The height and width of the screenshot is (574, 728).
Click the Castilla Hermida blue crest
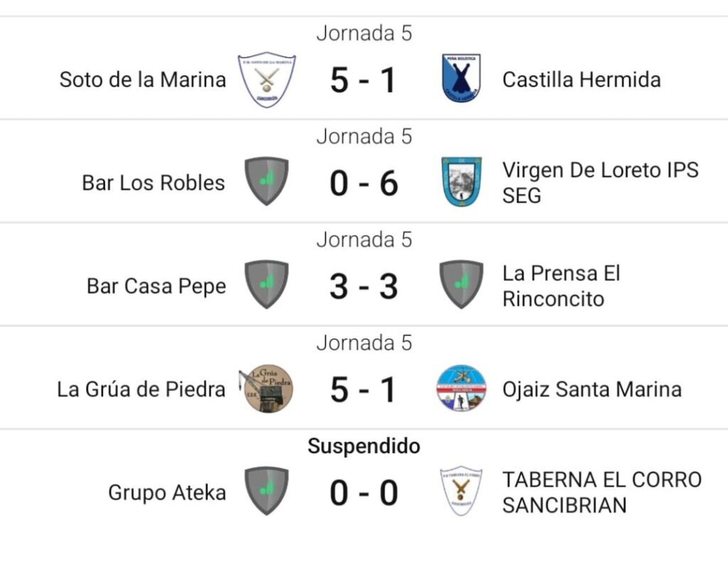tap(461, 78)
